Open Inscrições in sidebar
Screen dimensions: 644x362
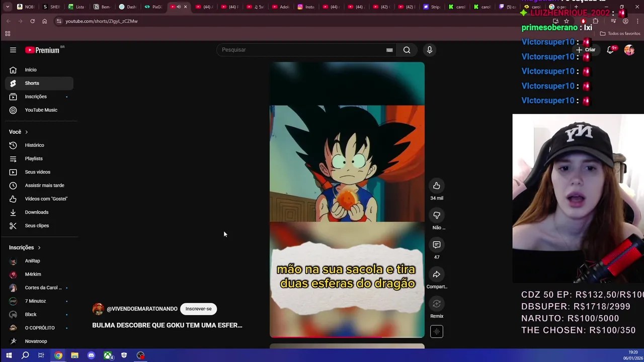pyautogui.click(x=39, y=97)
